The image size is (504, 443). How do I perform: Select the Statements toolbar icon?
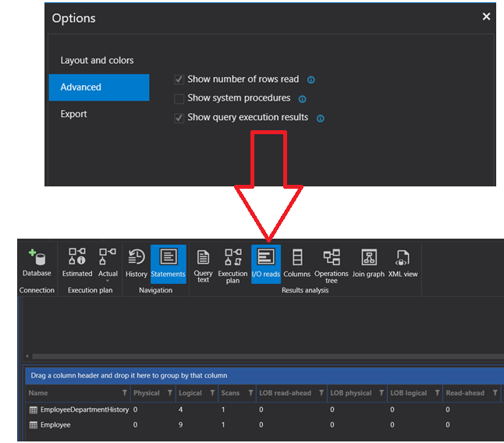click(x=168, y=263)
